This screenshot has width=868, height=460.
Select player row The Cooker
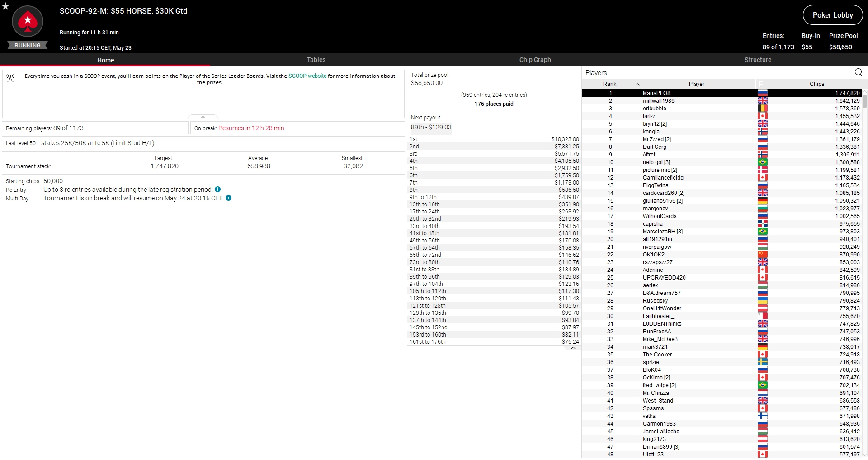tap(722, 355)
